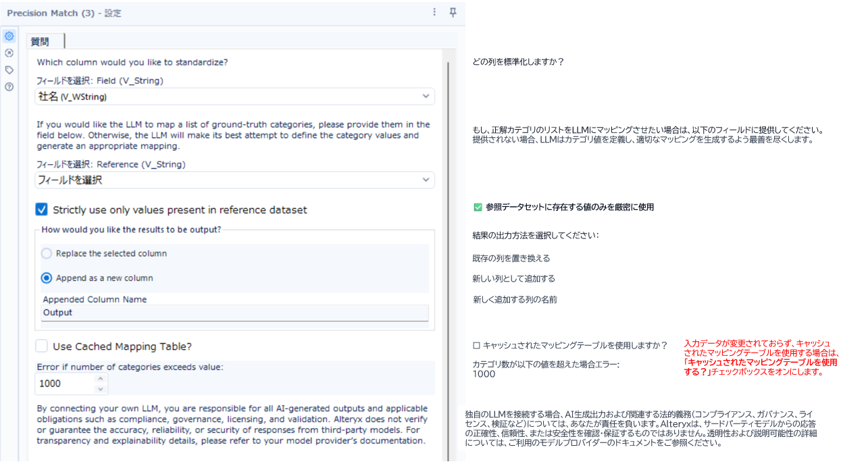Open the configuration gear icon in sidebar
Image resolution: width=868 pixels, height=464 pixels.
[9, 36]
